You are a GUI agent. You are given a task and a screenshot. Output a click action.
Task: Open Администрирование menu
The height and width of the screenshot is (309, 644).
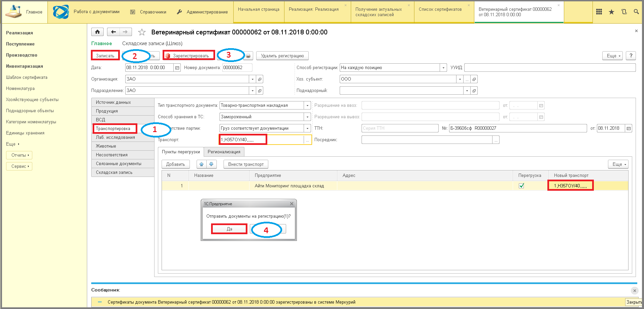pos(202,12)
